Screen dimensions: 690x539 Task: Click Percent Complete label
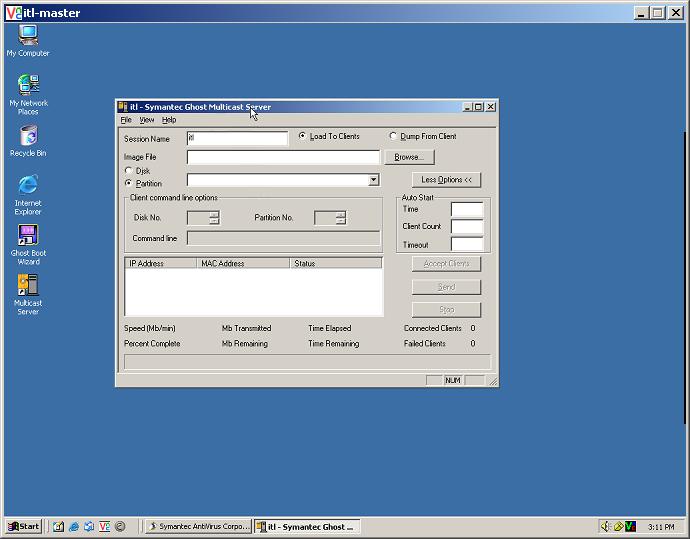pyautogui.click(x=152, y=344)
